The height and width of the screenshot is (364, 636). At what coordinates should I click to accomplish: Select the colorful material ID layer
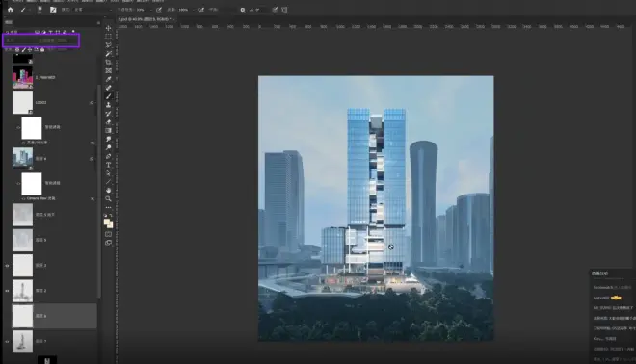pos(22,77)
